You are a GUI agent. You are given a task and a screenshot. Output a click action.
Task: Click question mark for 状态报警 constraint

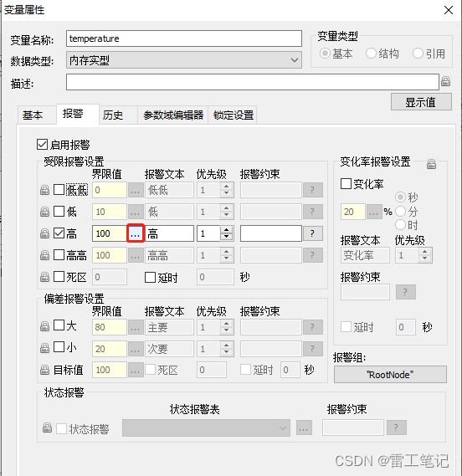click(x=397, y=427)
